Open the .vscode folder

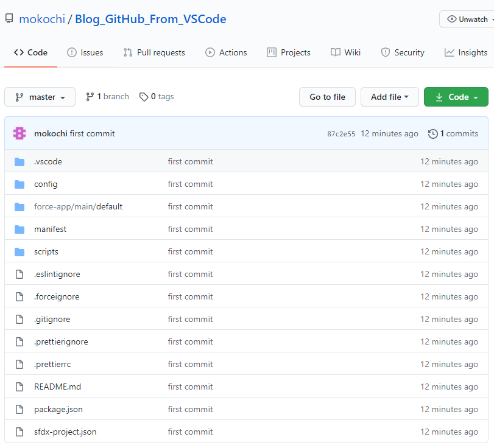pyautogui.click(x=48, y=161)
